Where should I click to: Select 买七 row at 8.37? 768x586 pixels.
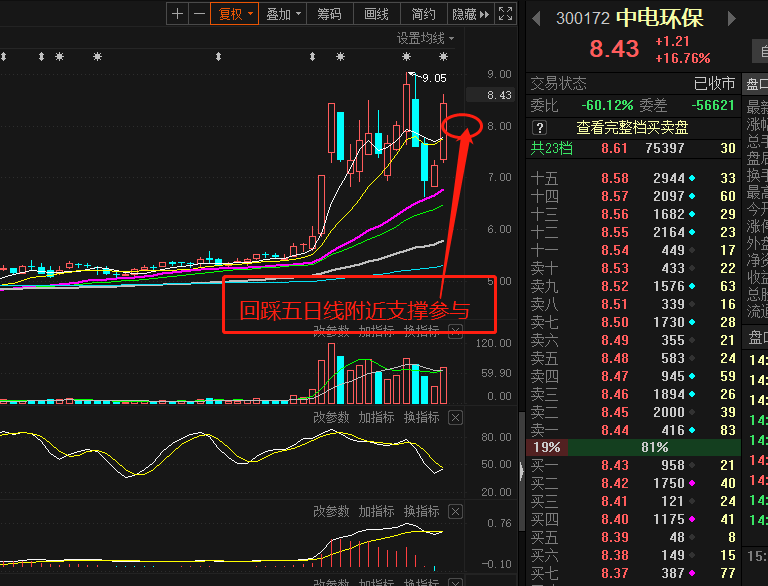click(x=633, y=573)
